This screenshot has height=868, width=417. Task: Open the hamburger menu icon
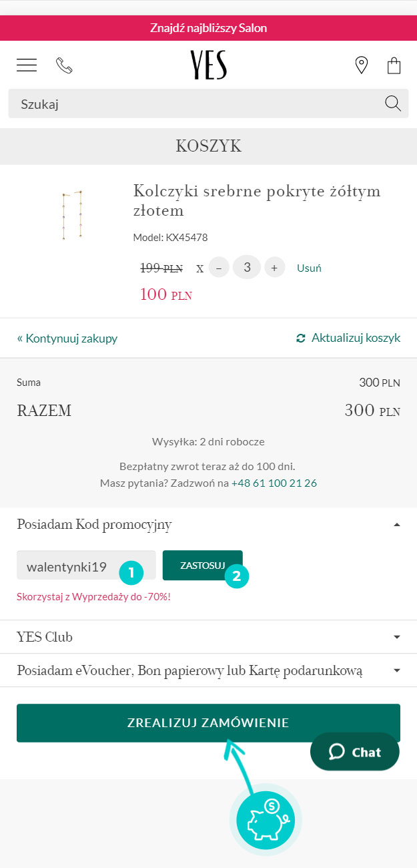click(27, 65)
